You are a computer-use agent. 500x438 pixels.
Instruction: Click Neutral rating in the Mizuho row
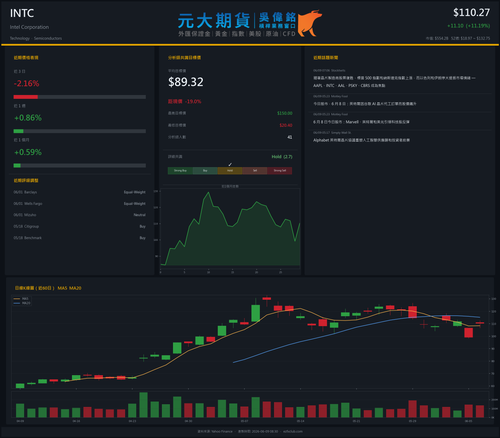[x=140, y=215]
